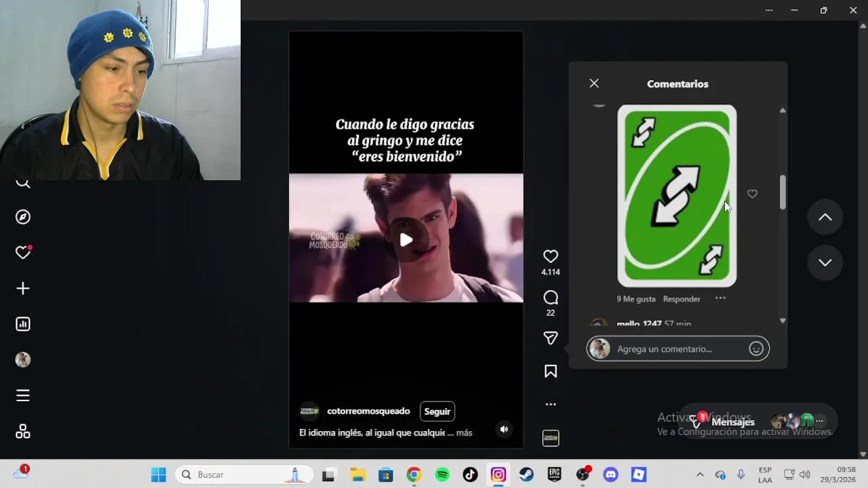Open cotorreomosqueado profile name

368,411
